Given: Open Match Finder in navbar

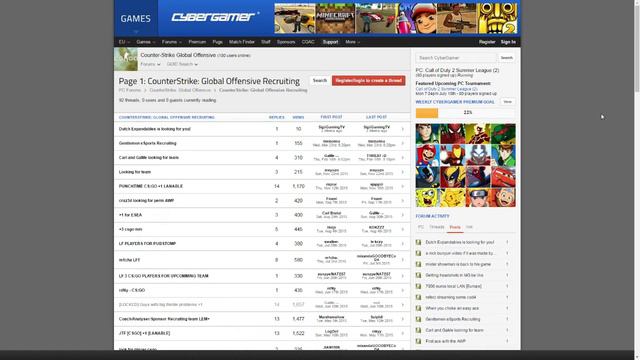Looking at the screenshot, I should [x=242, y=42].
